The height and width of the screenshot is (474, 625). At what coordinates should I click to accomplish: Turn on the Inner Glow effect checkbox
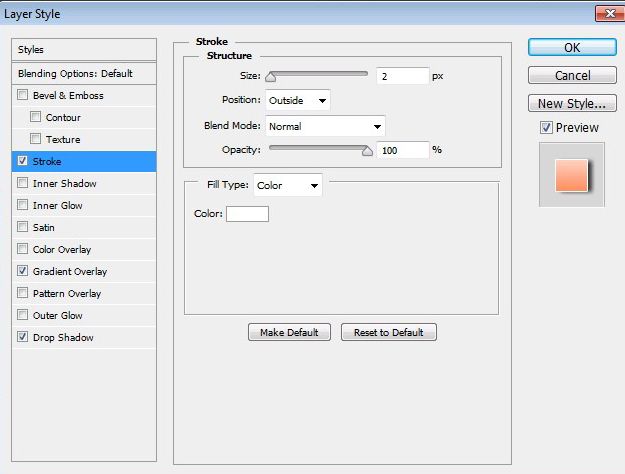click(x=23, y=206)
